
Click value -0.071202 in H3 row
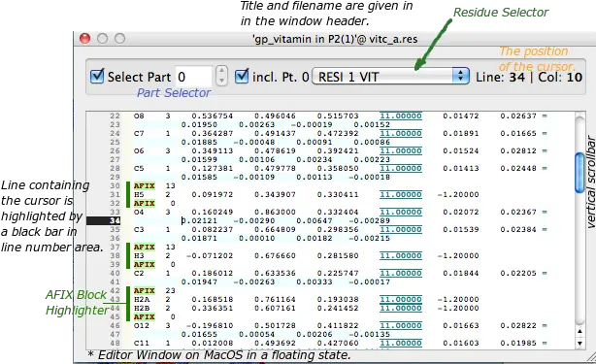(x=210, y=255)
